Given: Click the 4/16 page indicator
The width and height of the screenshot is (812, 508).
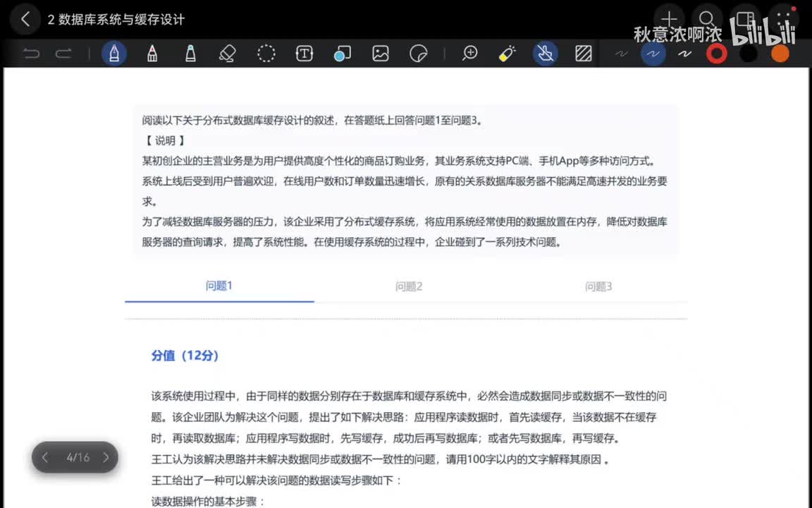Looking at the screenshot, I should pyautogui.click(x=78, y=458).
